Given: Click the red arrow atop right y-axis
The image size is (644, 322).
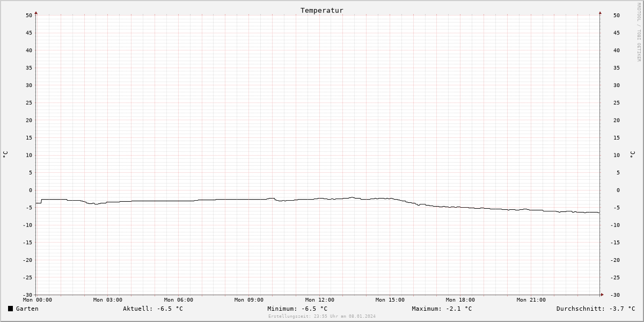Looking at the screenshot, I should (600, 12).
